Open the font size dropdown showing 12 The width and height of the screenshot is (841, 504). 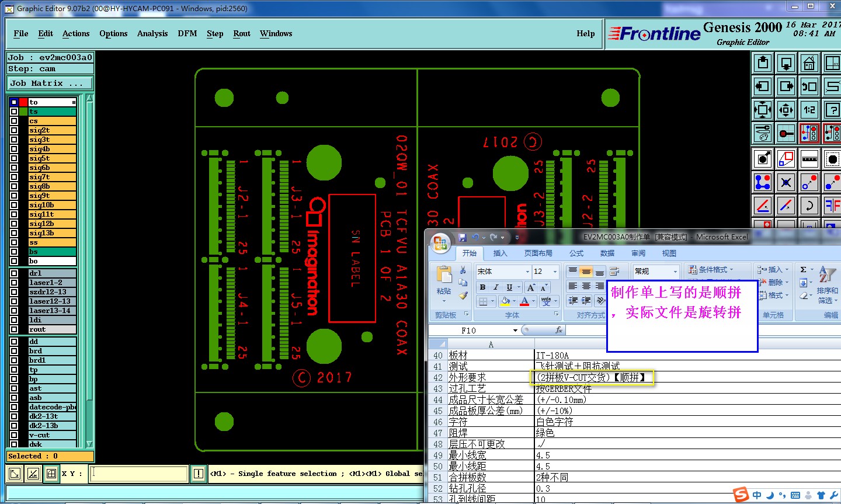(x=555, y=272)
